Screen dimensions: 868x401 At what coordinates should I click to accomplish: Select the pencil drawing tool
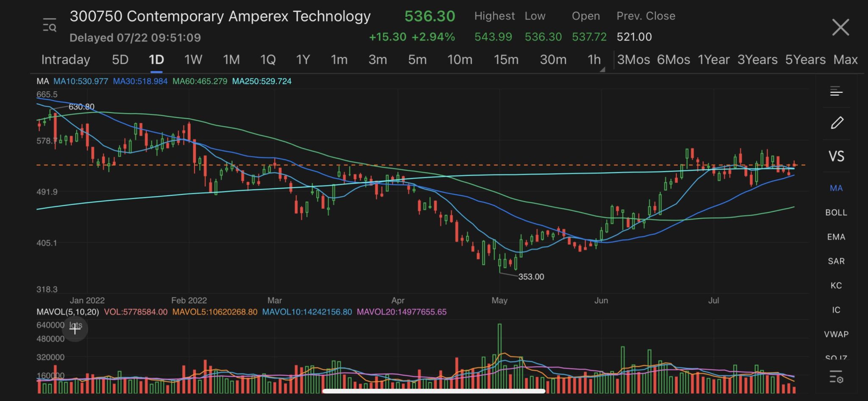[x=837, y=123]
